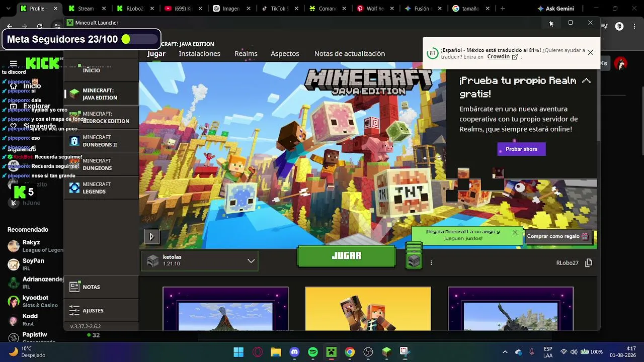Open the Chrome three-dot menu
Viewport: 644px width, 362px height.
635,26
